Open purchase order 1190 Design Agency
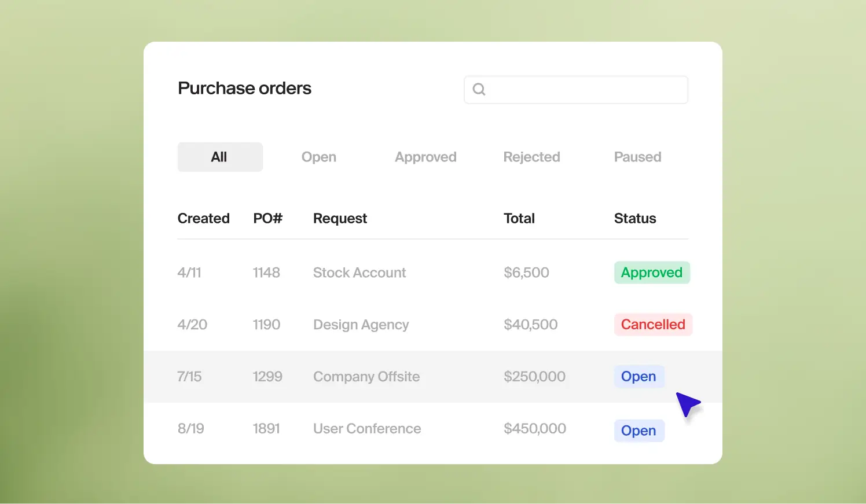Screen dimensions: 866x504 point(361,325)
